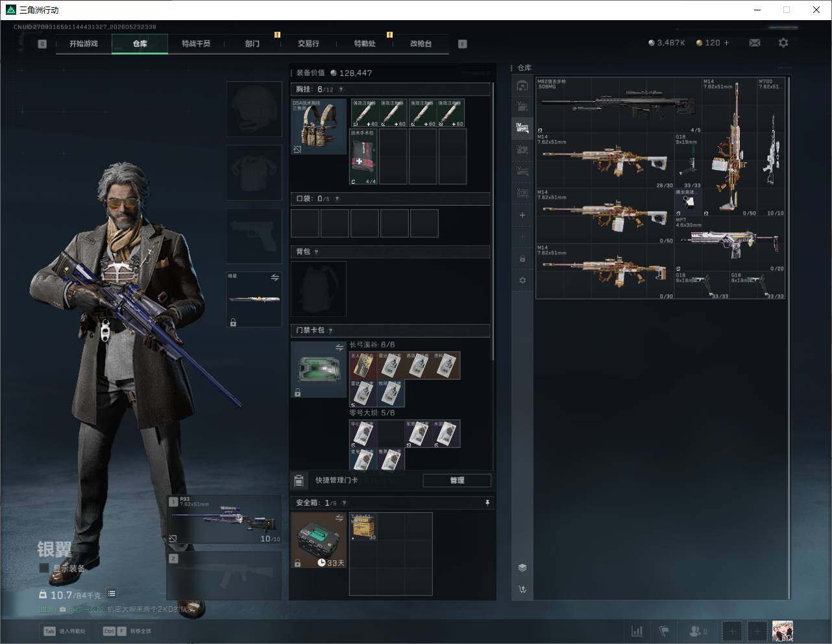
Task: Open the statistics bar chart icon
Action: [x=637, y=631]
